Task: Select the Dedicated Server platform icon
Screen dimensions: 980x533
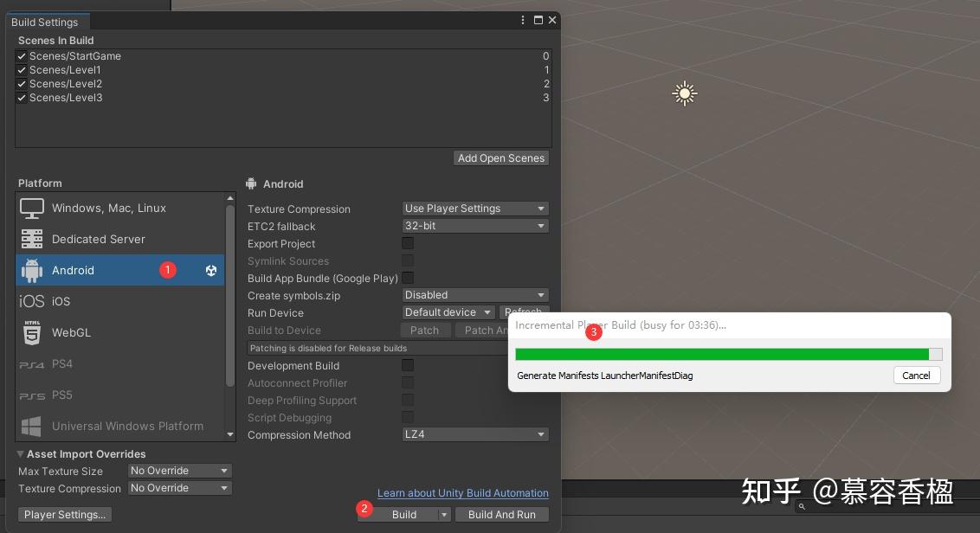Action: pos(32,239)
